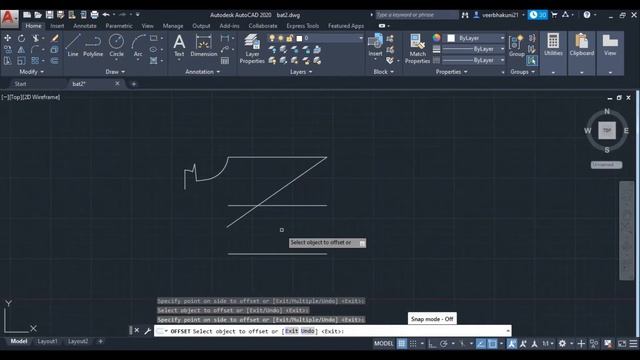The image size is (640, 360).
Task: Click the customize wrench icon on command line
Action: [x=147, y=331]
